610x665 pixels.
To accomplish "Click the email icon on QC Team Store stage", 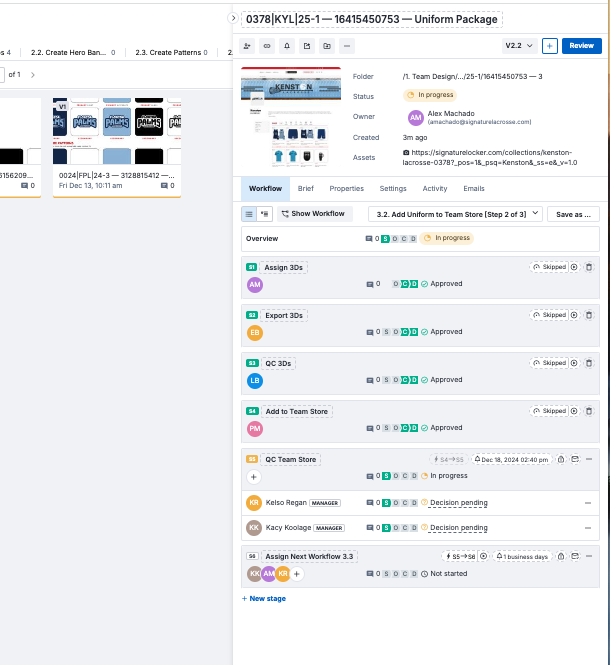I will pos(575,460).
